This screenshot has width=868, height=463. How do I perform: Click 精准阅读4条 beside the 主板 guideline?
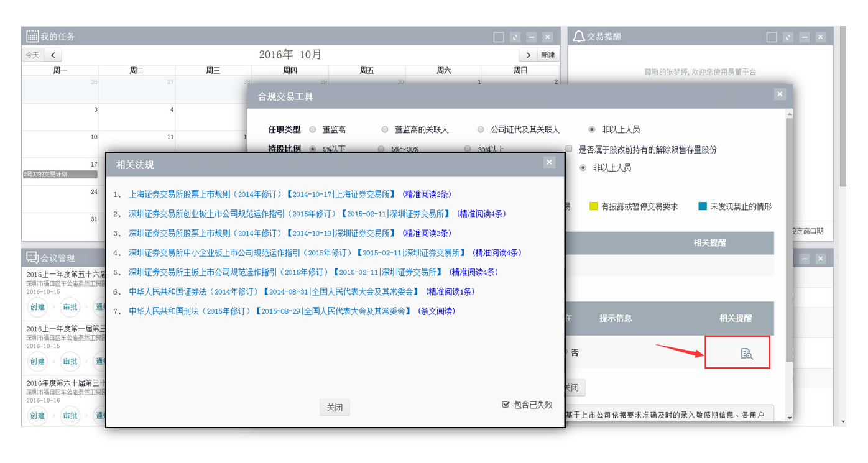pos(474,272)
